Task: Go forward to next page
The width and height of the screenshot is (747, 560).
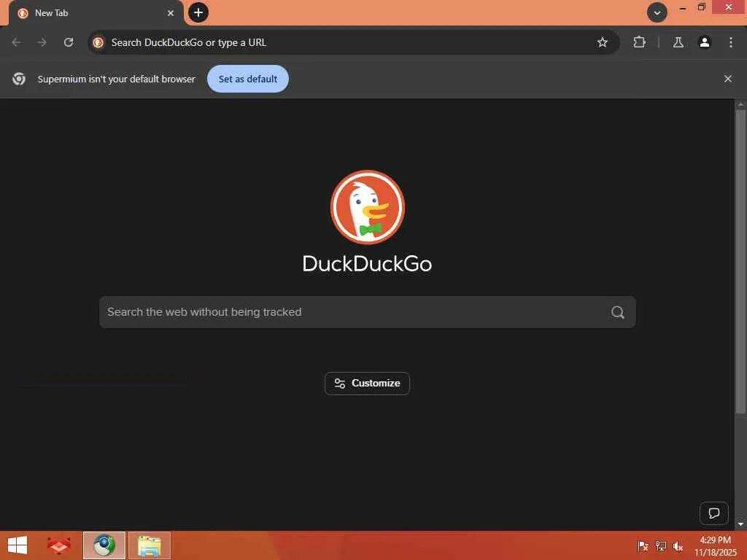Action: click(42, 42)
